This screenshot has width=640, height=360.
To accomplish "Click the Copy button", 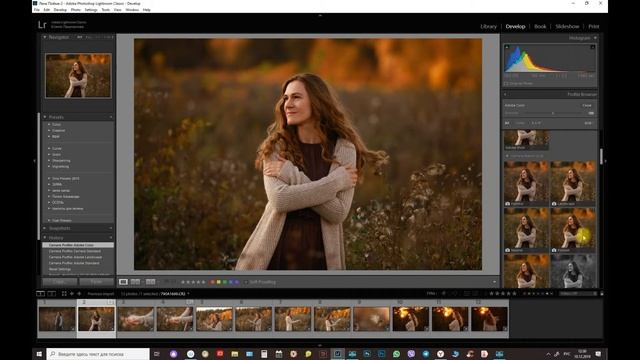I will point(59,282).
